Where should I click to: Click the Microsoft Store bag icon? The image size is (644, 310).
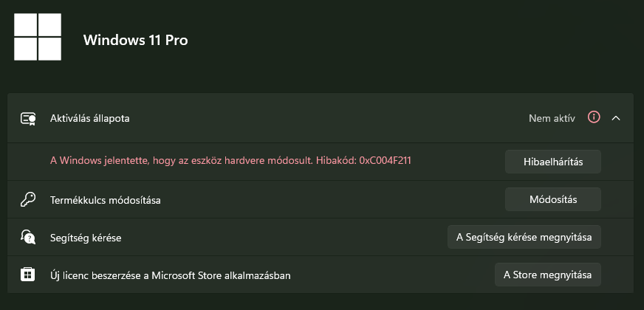tap(28, 275)
